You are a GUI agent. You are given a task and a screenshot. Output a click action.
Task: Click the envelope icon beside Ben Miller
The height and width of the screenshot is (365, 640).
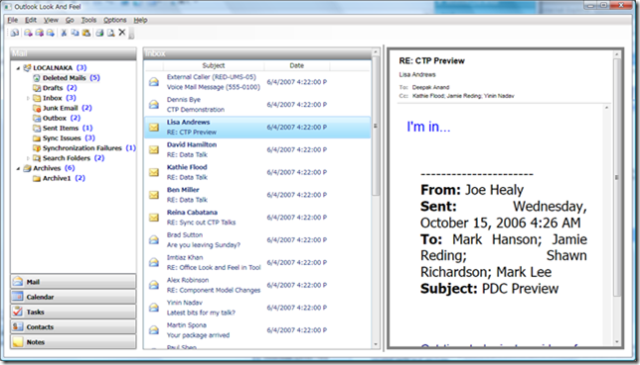click(x=154, y=195)
